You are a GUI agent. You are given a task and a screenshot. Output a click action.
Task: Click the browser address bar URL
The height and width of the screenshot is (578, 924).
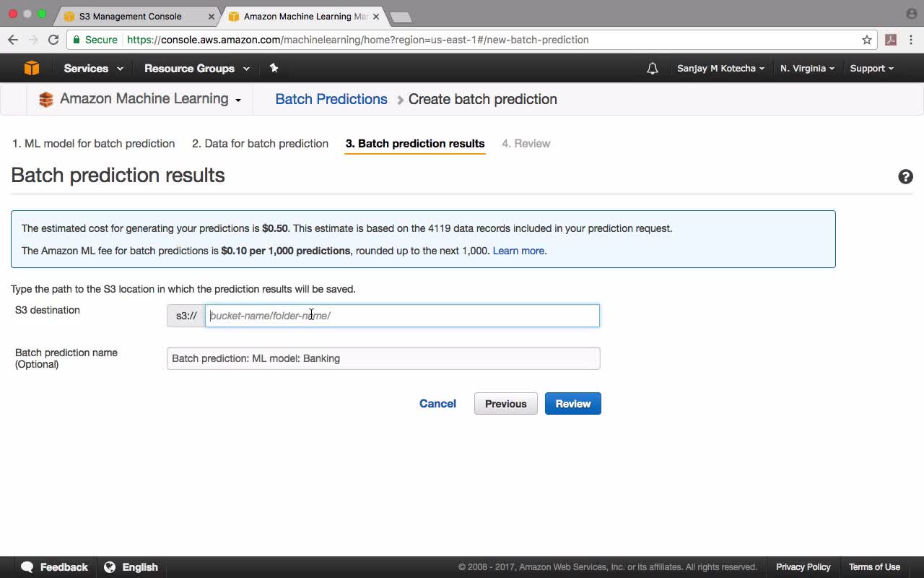(x=358, y=40)
